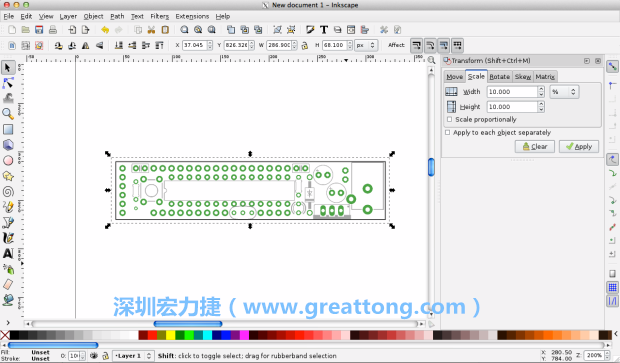The image size is (620, 363).
Task: Toggle current layer lock icon
Action: tap(106, 356)
